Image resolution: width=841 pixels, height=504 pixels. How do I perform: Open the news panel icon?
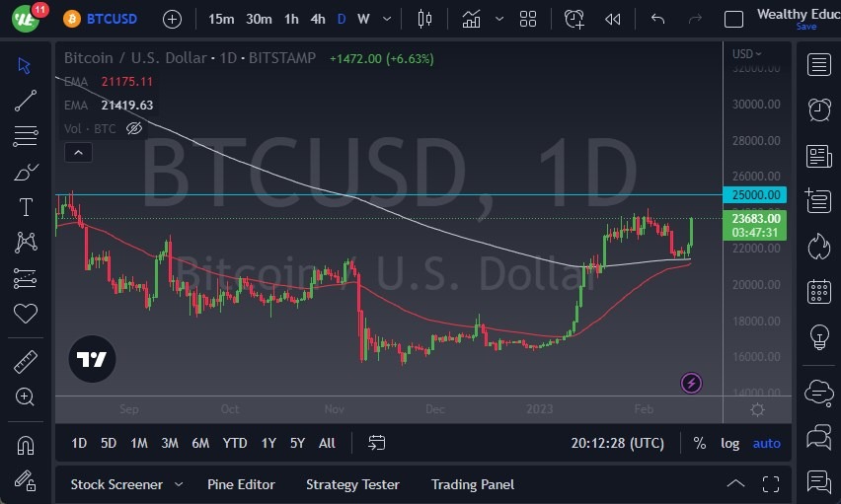pyautogui.click(x=819, y=156)
